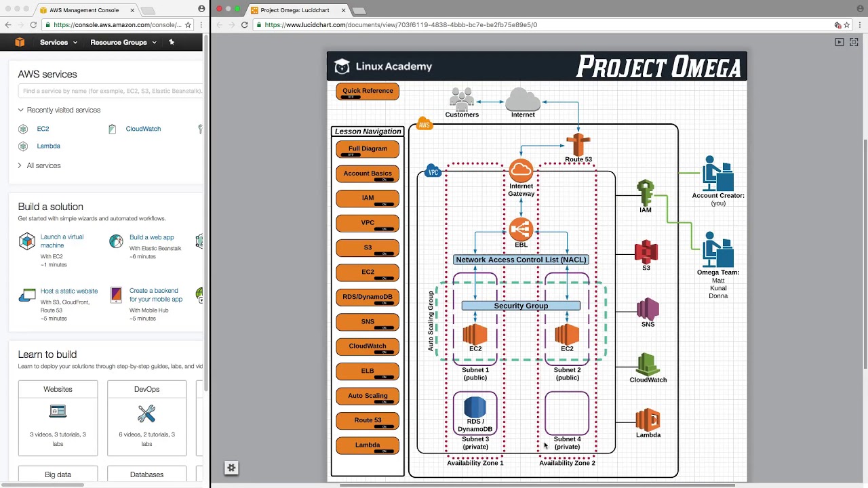Toggle the RDS/DynamoDB lesson layer switch
868x488 pixels.
(x=384, y=303)
